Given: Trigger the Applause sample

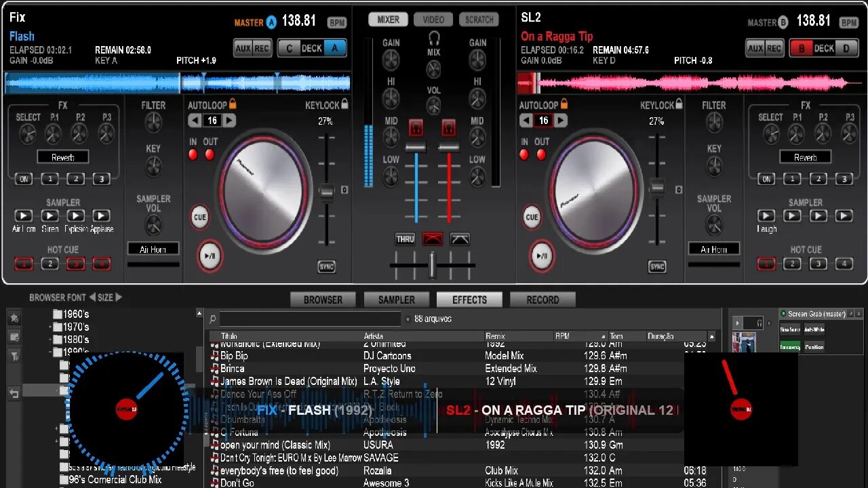Looking at the screenshot, I should (x=101, y=216).
